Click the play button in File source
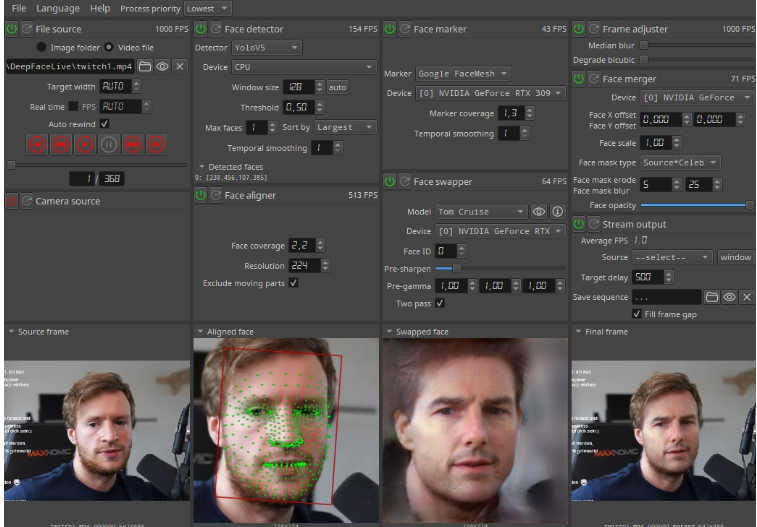757x527 pixels. click(x=84, y=144)
